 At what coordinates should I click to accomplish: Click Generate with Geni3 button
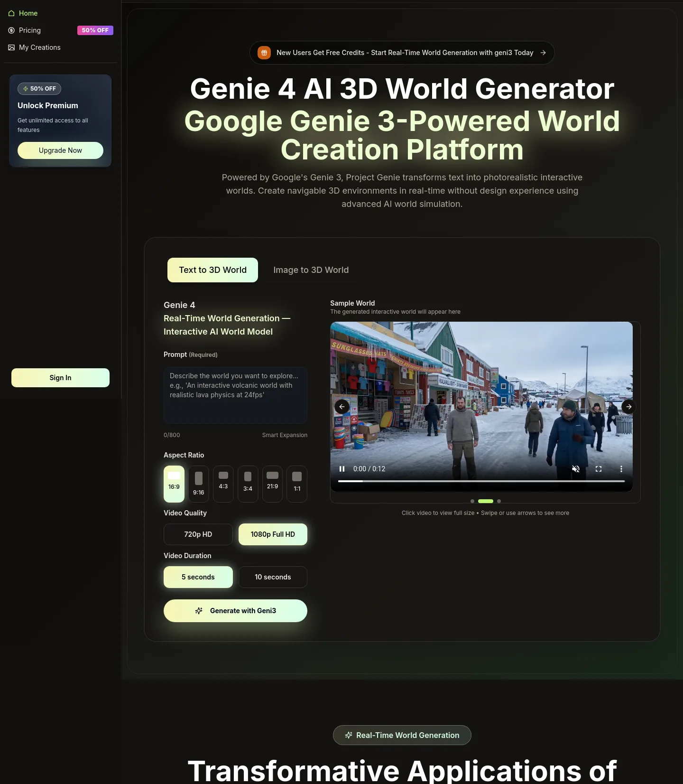point(235,611)
